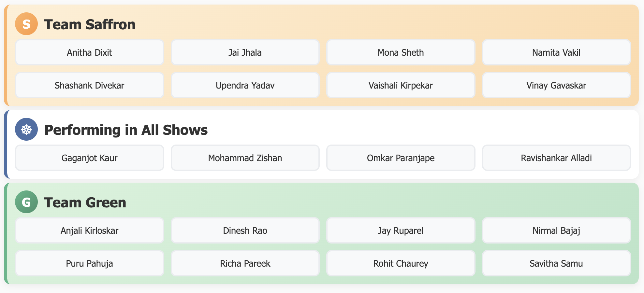Screen dimensions: 644x293
Task: Click the orange S Team Saffron icon
Action: (26, 24)
